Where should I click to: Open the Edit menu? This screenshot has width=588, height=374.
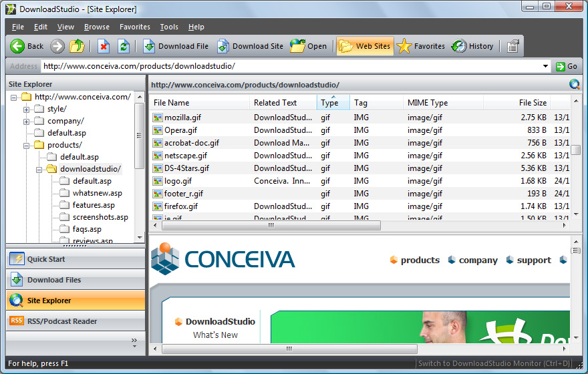click(x=41, y=27)
